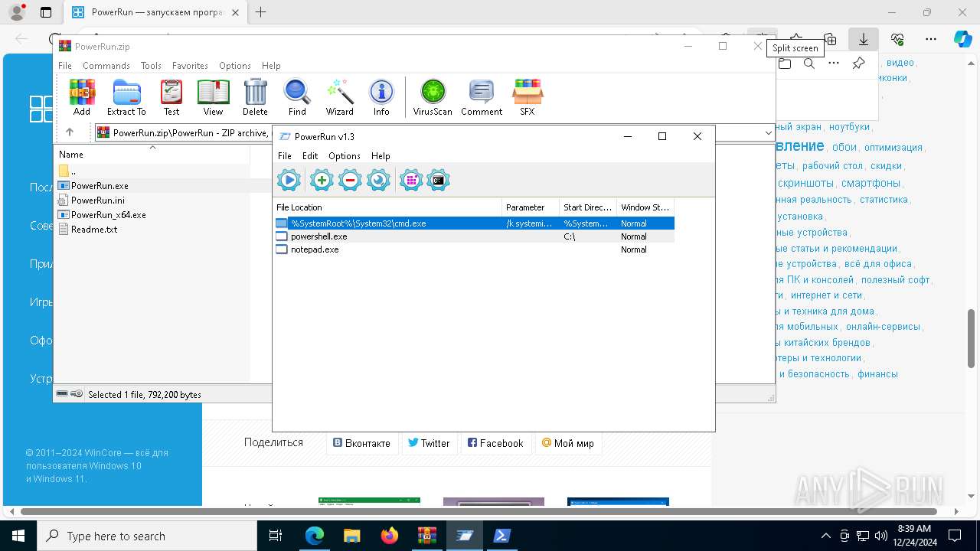Open Commands menu in WinRAR
This screenshot has height=551, width=980.
coord(106,66)
